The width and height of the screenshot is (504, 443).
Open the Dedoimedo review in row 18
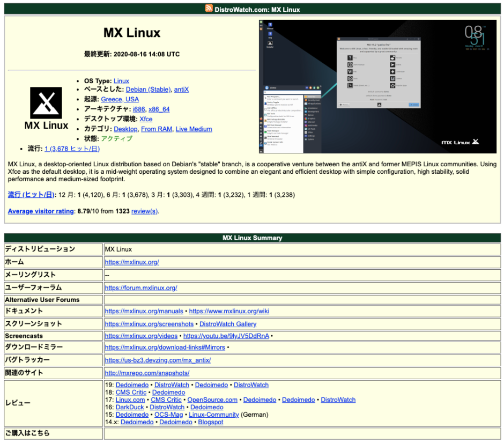169,392
